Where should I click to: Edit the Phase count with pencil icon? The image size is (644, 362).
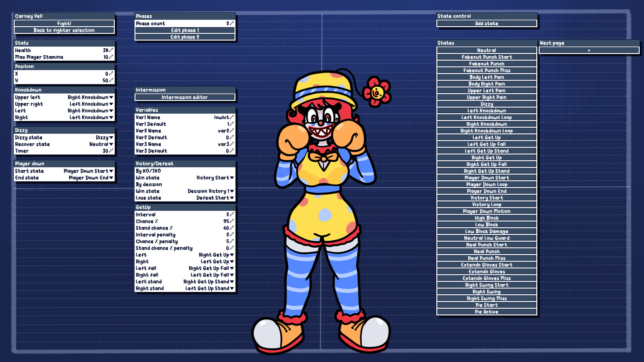click(232, 23)
